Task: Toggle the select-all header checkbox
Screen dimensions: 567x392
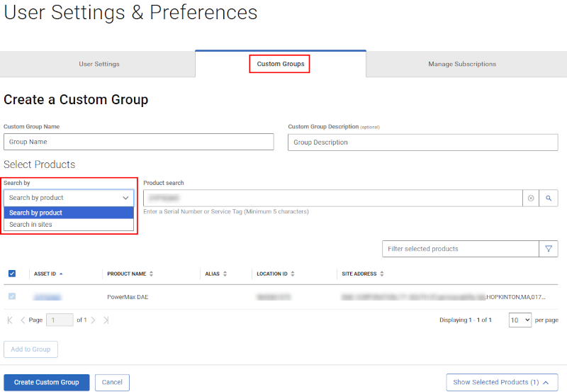Action: click(12, 274)
